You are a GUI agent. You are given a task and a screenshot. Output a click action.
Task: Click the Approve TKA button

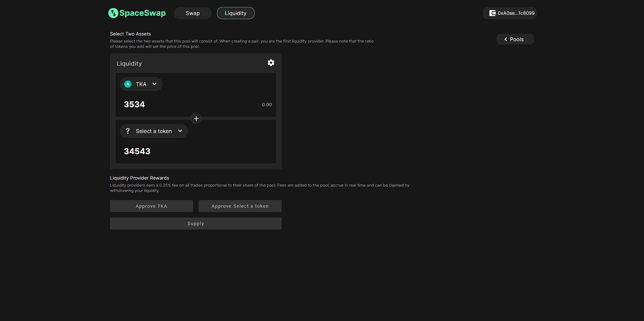152,206
